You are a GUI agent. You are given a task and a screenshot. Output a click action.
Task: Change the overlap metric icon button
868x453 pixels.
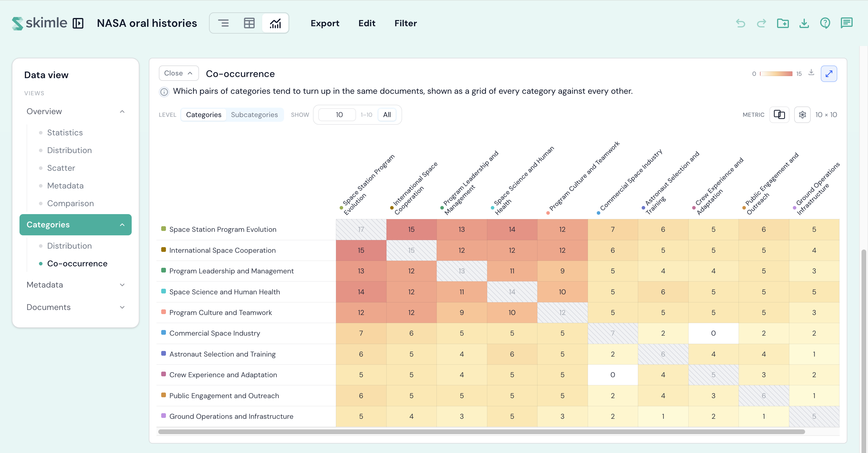[779, 115]
